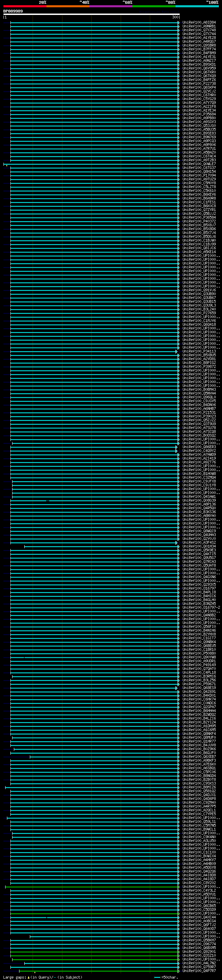This screenshot has height=980, width=222.
Task: Open hit UniRef100_Q7X748
Action: point(199,30)
